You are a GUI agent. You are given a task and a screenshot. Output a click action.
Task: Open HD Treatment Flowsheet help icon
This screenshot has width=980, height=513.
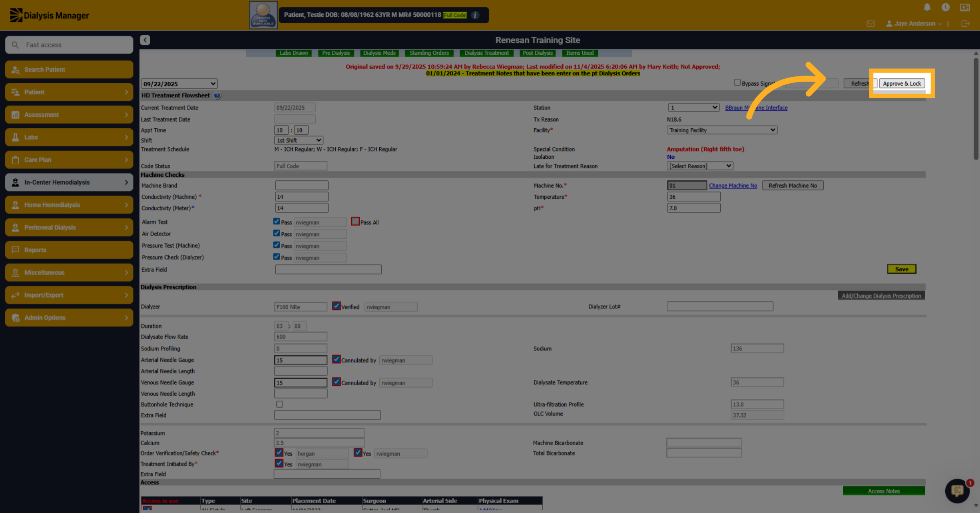(217, 95)
